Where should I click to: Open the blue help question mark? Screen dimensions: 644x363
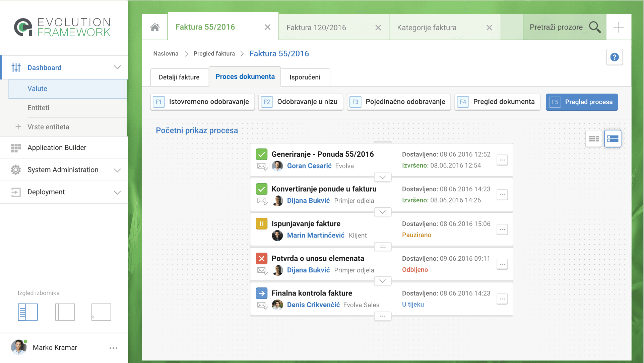click(x=614, y=57)
